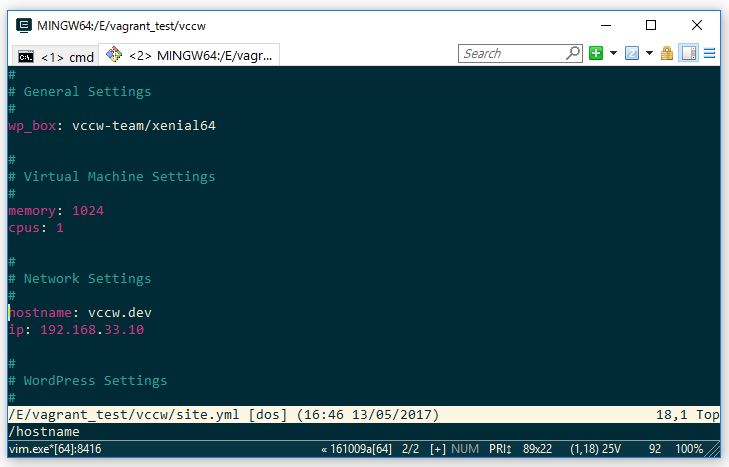The height and width of the screenshot is (467, 729).
Task: Click the '1024' memory value
Action: 88,211
